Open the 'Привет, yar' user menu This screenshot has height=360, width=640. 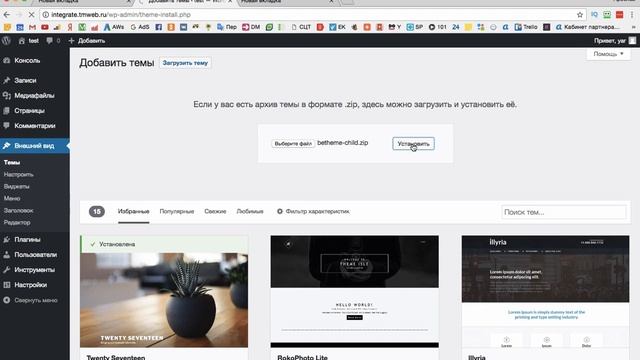pyautogui.click(x=615, y=41)
